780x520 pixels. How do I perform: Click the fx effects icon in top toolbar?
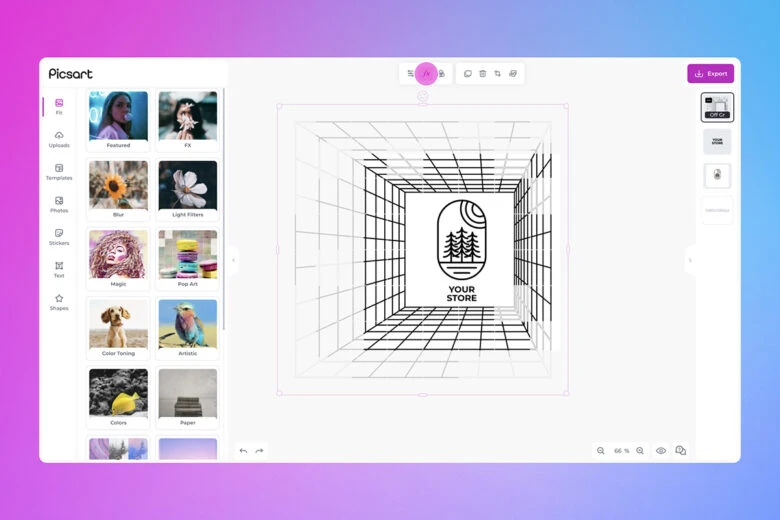tap(426, 74)
